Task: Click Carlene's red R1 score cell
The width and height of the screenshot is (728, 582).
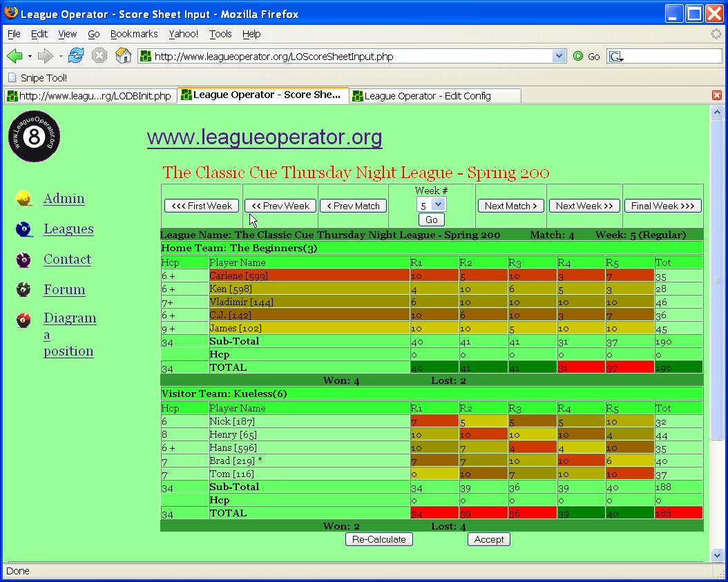Action: tap(434, 276)
